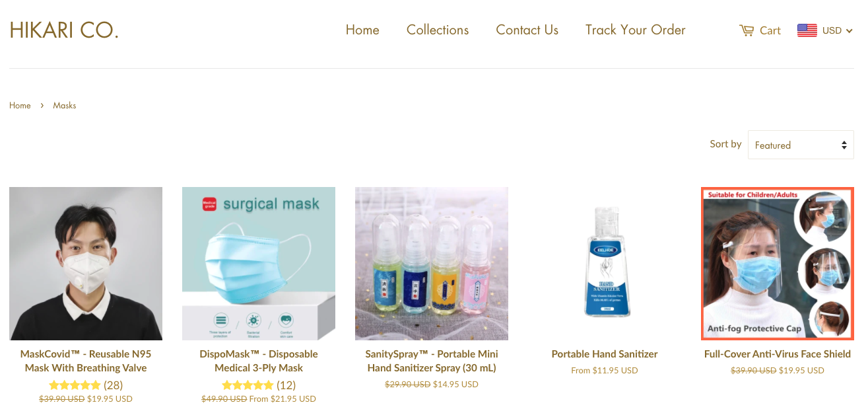Click the HIKARI CO. store logo

click(x=64, y=30)
